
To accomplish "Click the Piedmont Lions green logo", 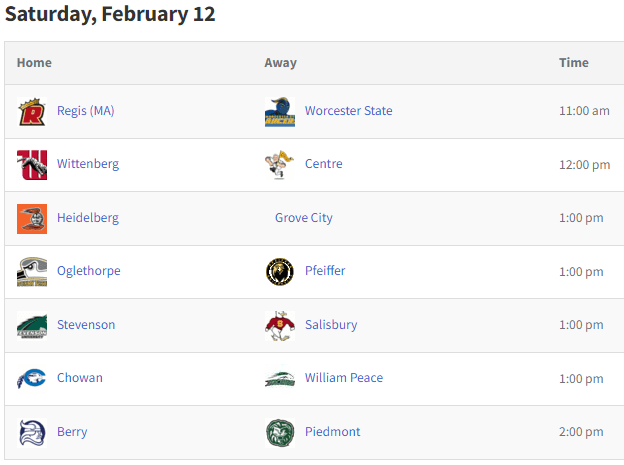I will [280, 432].
